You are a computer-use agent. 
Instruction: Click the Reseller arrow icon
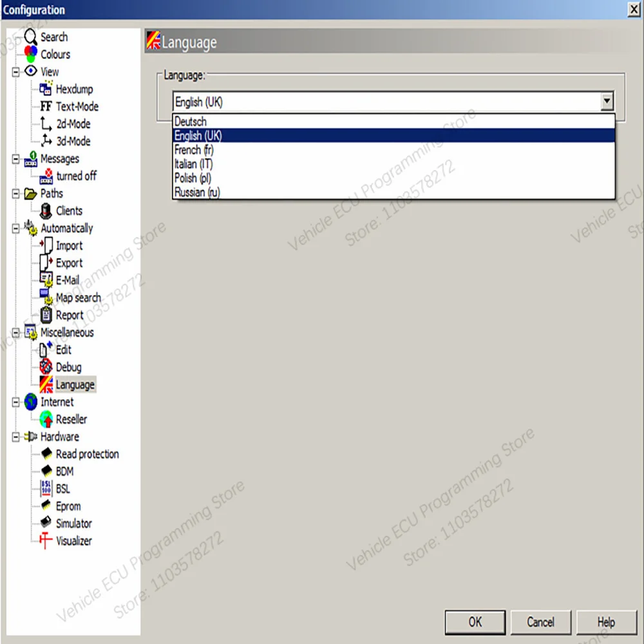click(46, 419)
